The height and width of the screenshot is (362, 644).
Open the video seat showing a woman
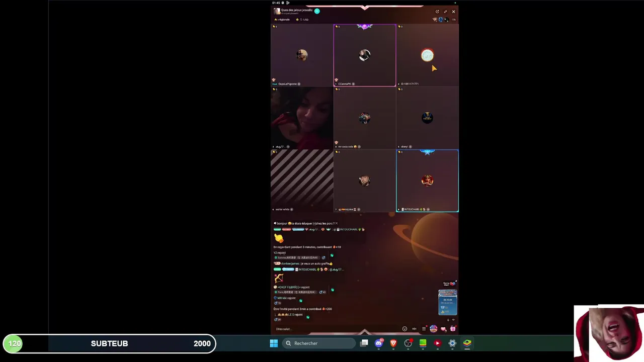302,118
